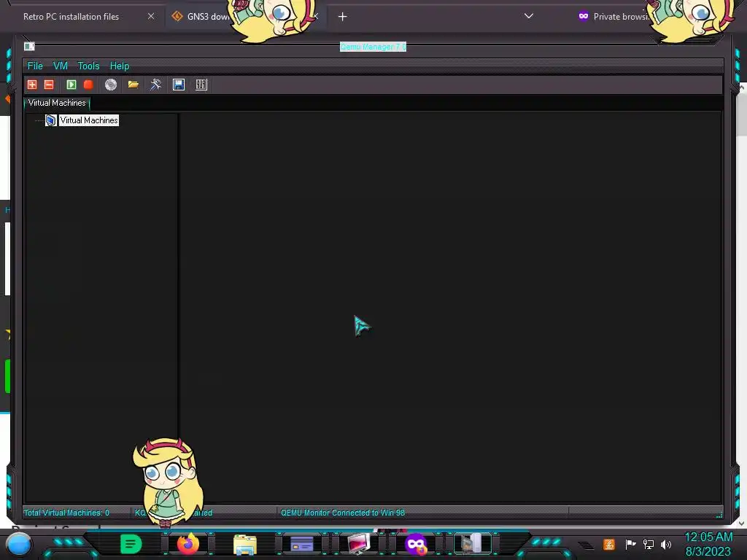
Task: Open the Start orb button
Action: pyautogui.click(x=19, y=544)
